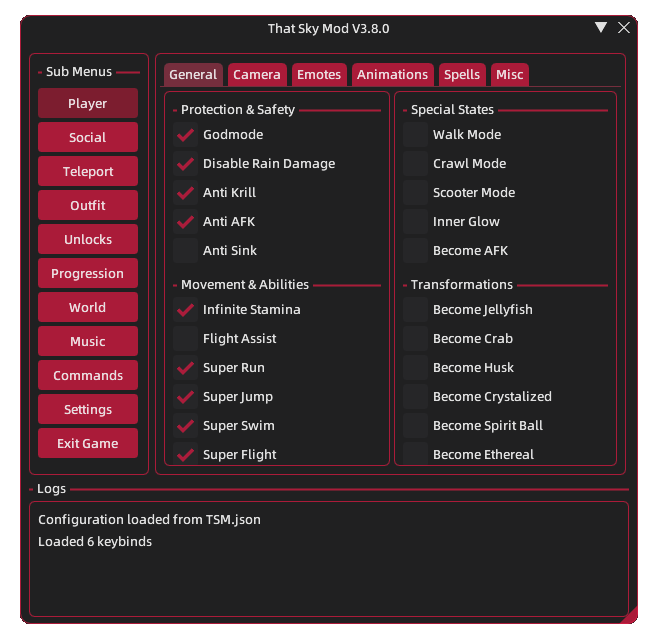Open the Social sub menu

pyautogui.click(x=88, y=137)
